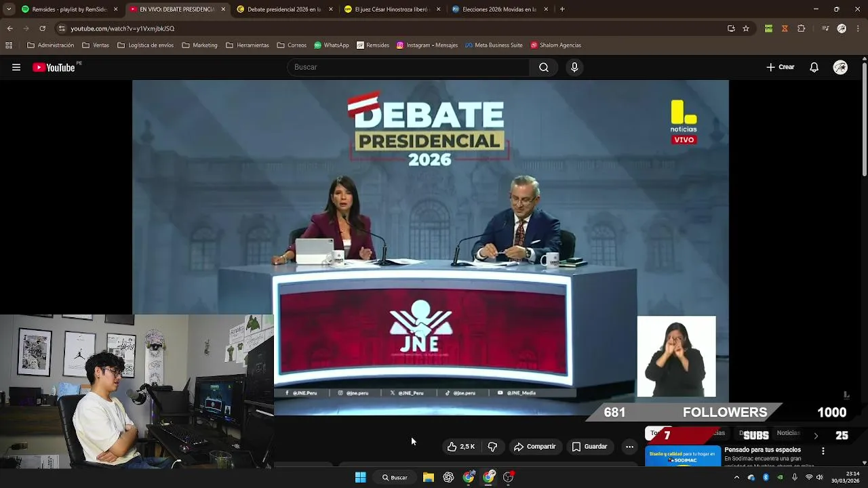
Task: Open the Chrome tab search dropdown
Action: tap(9, 9)
